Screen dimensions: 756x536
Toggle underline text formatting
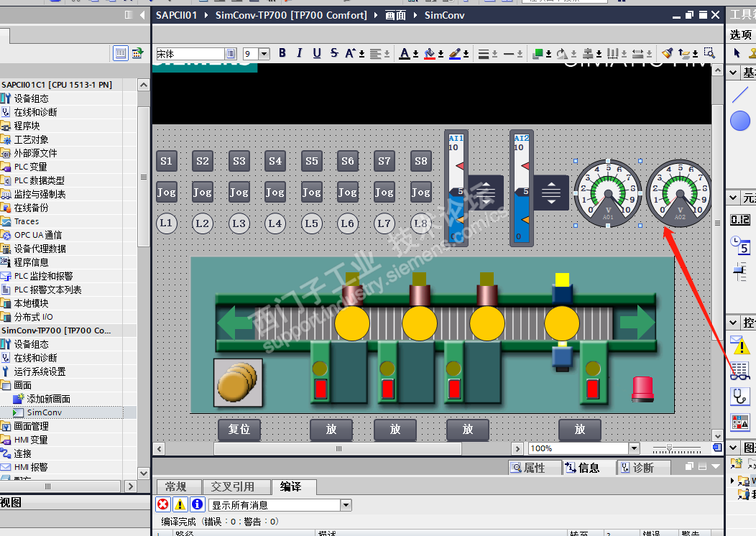pyautogui.click(x=317, y=53)
